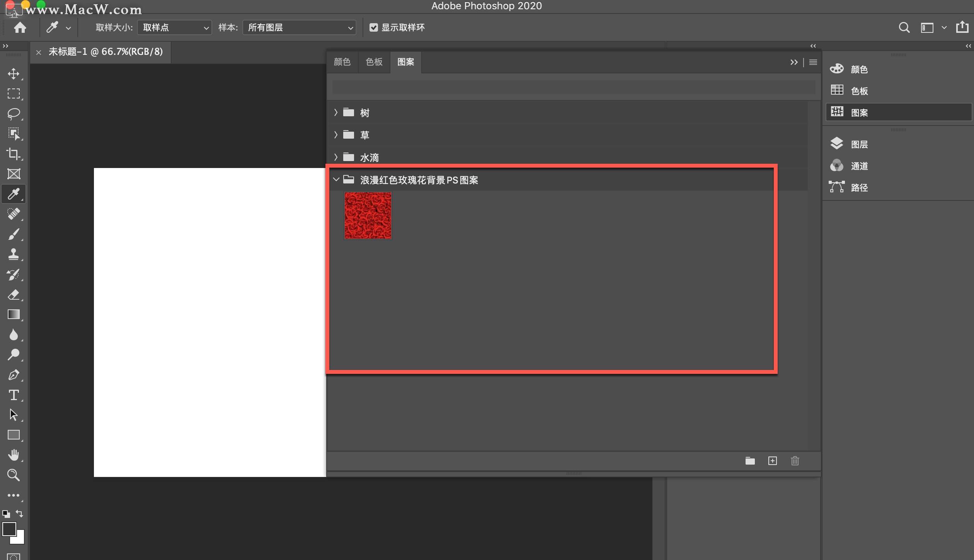This screenshot has height=560, width=974.
Task: Select the Gradient tool
Action: click(14, 314)
